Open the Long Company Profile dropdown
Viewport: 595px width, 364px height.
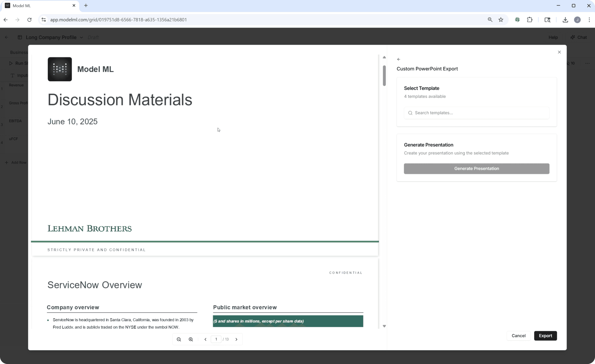[x=81, y=37]
